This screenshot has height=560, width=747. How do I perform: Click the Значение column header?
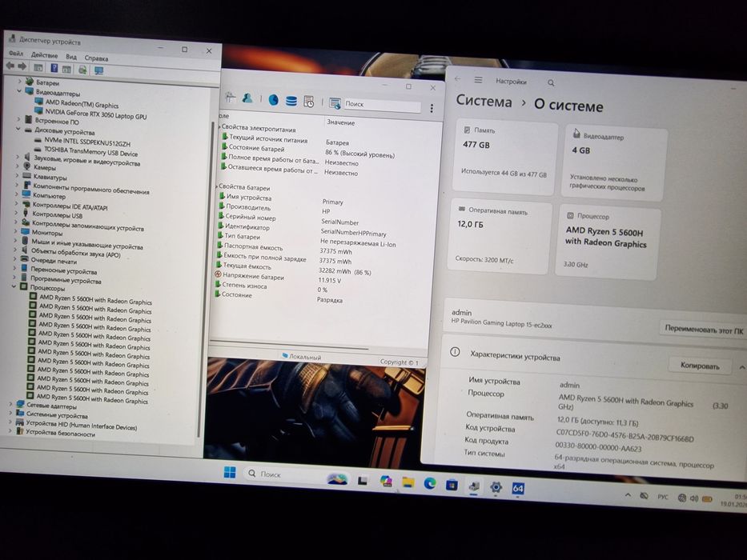pos(340,122)
